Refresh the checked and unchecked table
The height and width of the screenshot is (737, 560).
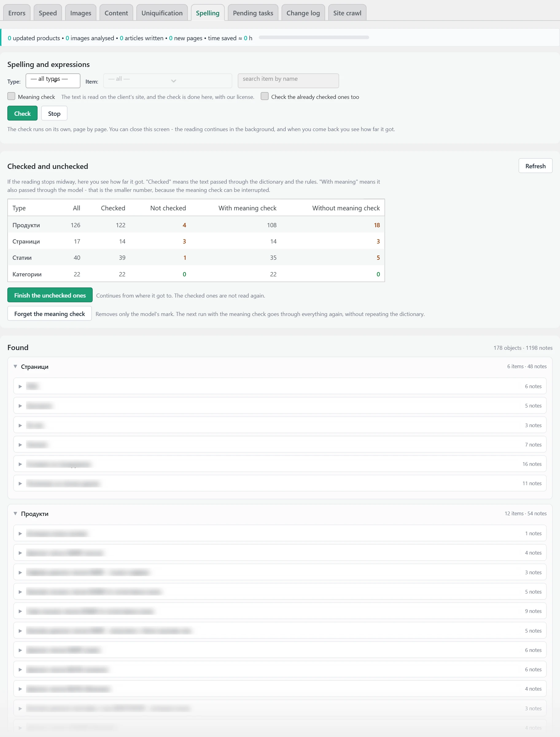pos(535,166)
